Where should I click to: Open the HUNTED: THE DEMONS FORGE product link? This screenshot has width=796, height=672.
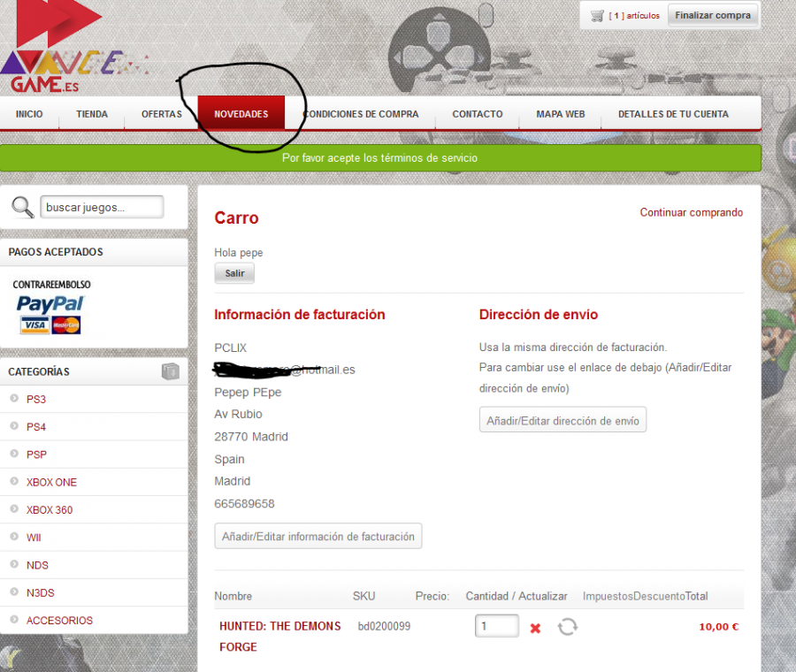click(x=279, y=637)
